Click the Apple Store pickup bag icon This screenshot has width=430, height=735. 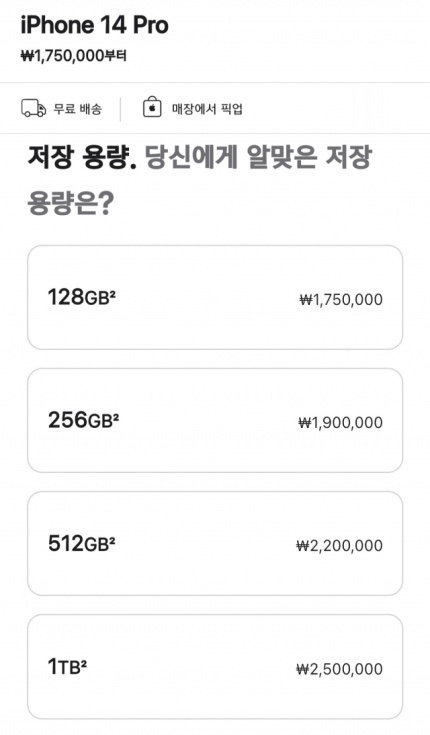(152, 107)
